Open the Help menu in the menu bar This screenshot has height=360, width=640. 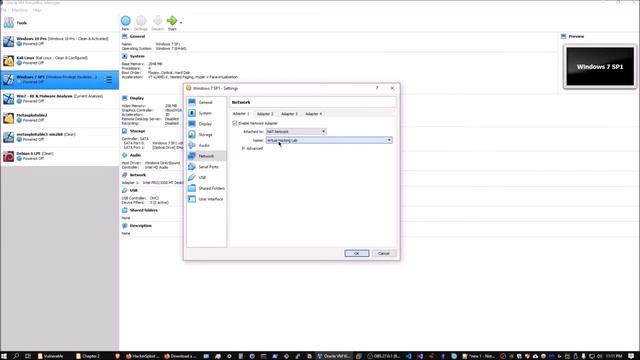(37, 10)
